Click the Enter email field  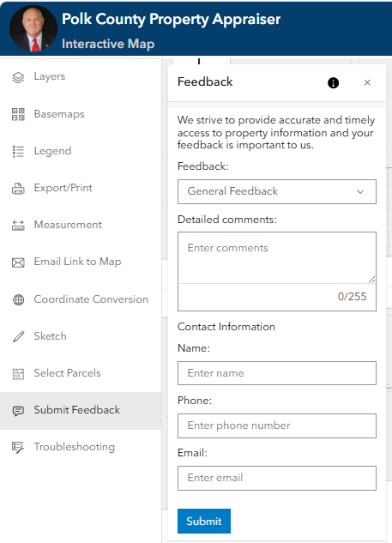(277, 478)
